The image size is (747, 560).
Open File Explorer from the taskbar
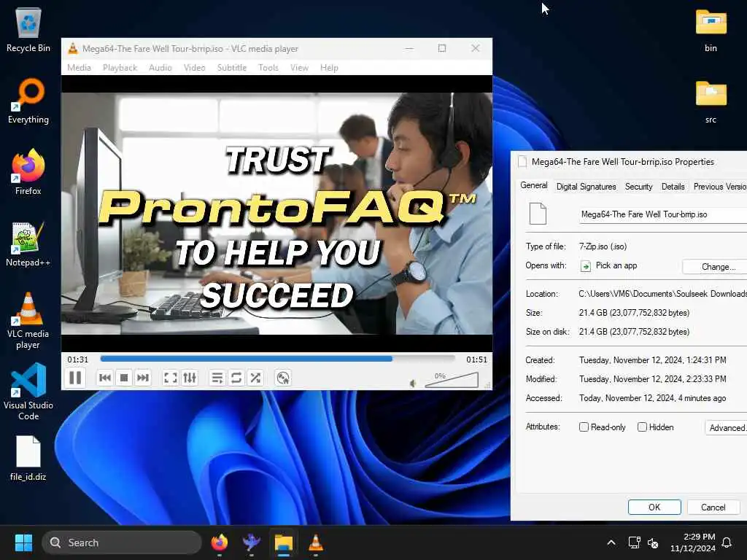tap(284, 542)
